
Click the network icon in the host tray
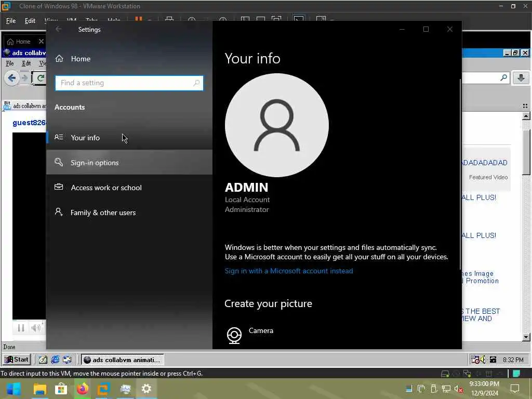click(x=446, y=389)
